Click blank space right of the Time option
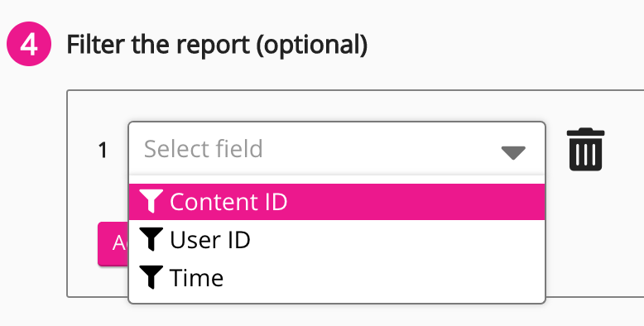The width and height of the screenshot is (644, 326). click(384, 277)
